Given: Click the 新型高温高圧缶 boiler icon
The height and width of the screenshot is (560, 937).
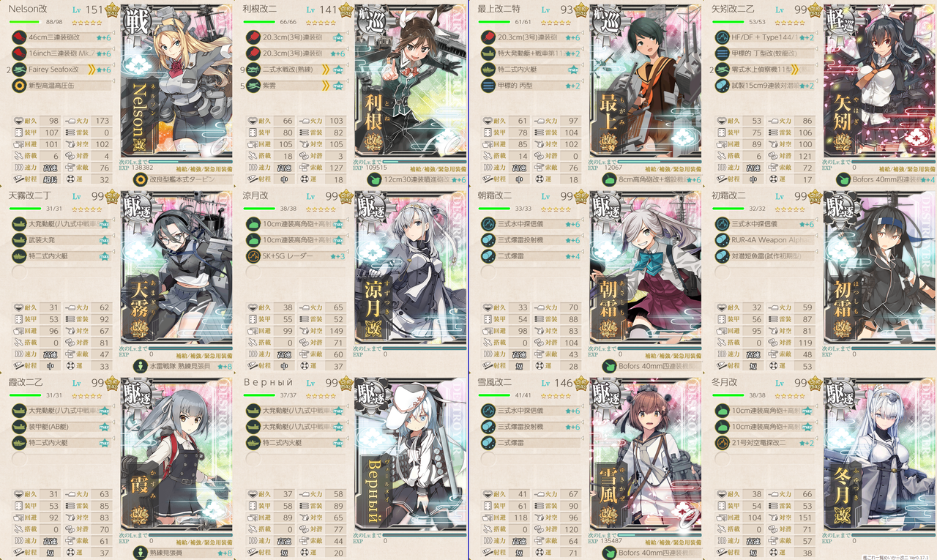Looking at the screenshot, I should pos(18,86).
